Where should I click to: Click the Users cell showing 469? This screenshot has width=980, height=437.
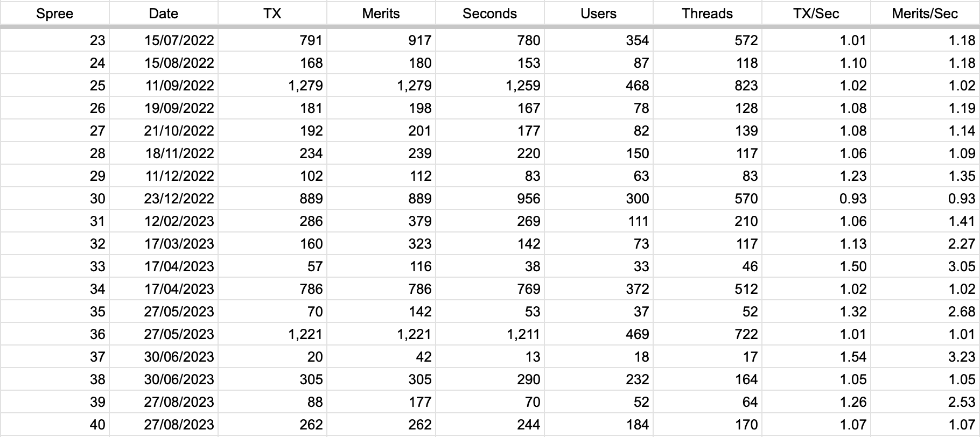(599, 334)
